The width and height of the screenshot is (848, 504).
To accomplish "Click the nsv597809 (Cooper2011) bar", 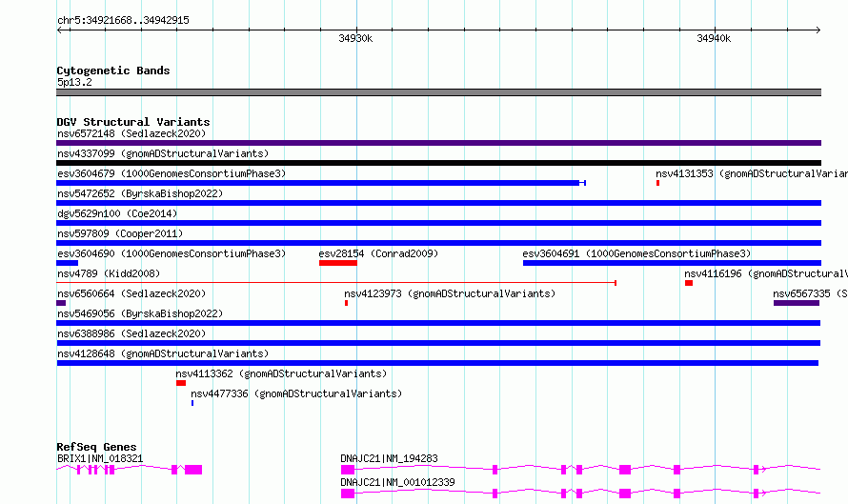I will pos(438,243).
